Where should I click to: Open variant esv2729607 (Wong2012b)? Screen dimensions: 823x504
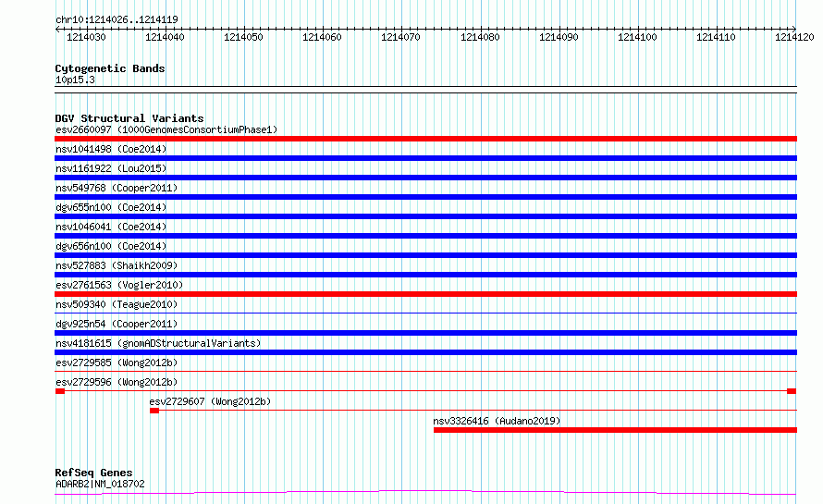pos(210,401)
